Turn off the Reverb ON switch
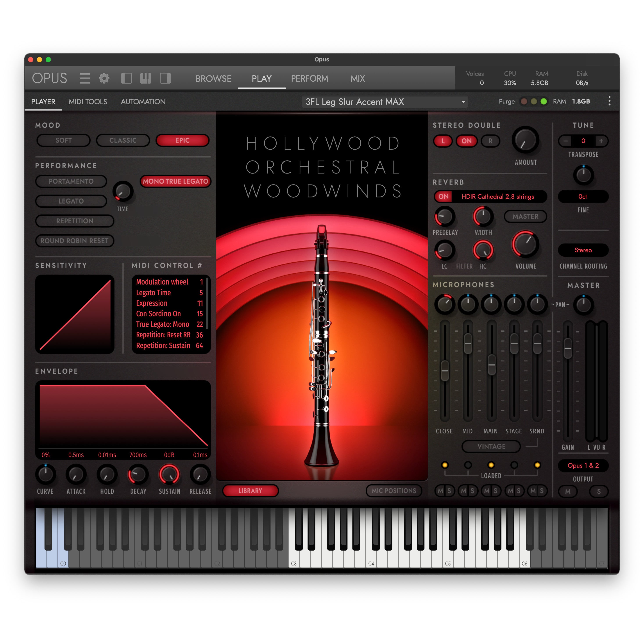The height and width of the screenshot is (644, 644). [443, 197]
